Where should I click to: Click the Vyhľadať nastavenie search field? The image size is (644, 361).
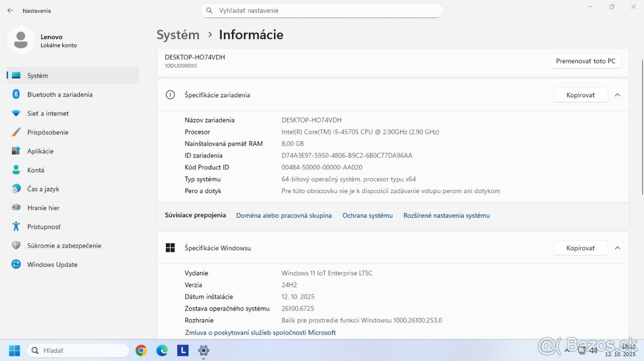(322, 10)
